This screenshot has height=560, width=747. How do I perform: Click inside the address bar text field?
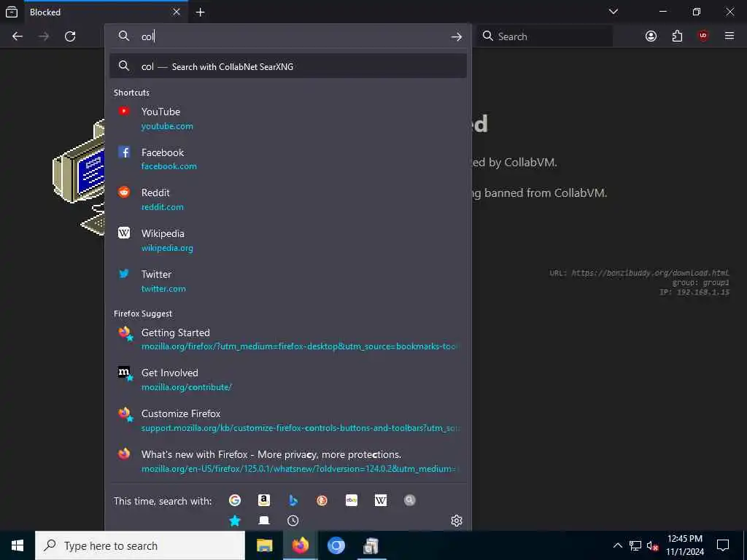pyautogui.click(x=290, y=36)
